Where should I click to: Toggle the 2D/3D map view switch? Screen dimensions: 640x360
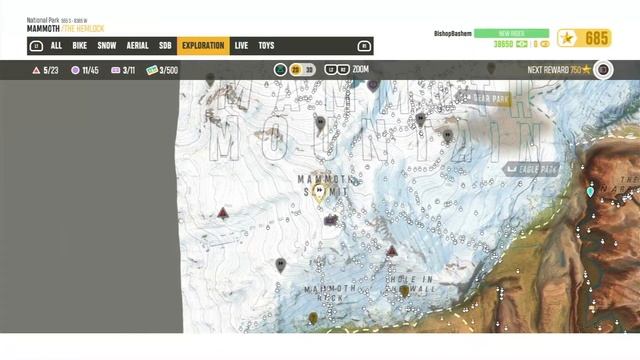tap(302, 70)
